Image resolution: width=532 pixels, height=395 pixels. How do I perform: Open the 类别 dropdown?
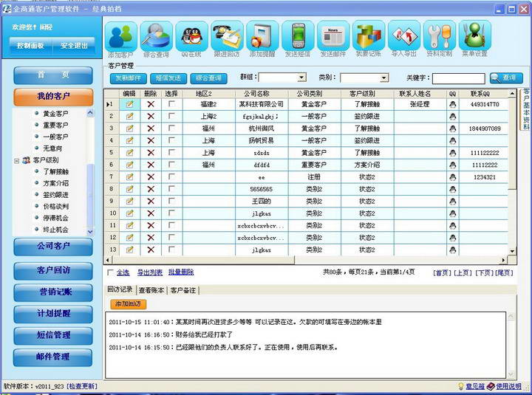coord(383,78)
